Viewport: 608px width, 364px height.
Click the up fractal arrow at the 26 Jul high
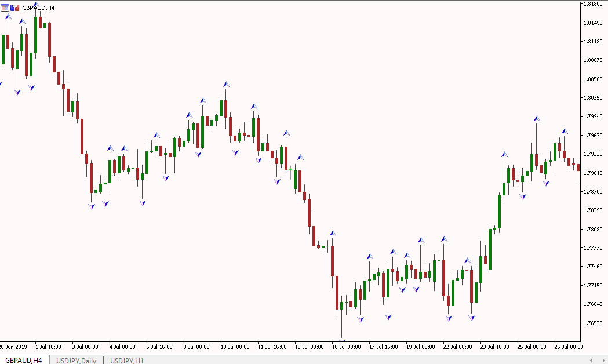565,132
